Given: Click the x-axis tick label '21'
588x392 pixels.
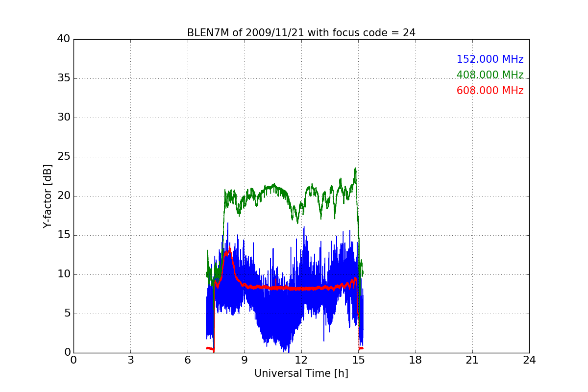Looking at the screenshot, I should 472,360.
